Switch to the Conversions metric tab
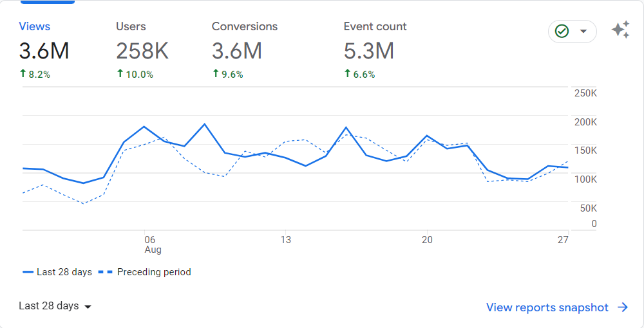The image size is (644, 328). pyautogui.click(x=245, y=26)
